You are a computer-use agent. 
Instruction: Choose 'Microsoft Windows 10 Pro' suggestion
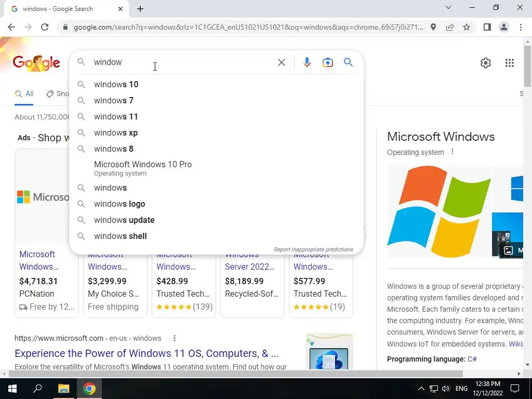(x=216, y=168)
